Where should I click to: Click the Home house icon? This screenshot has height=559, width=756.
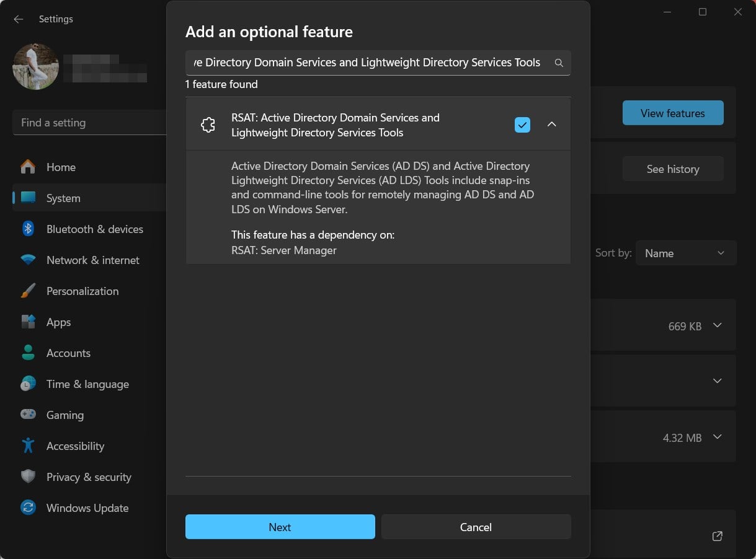tap(28, 167)
